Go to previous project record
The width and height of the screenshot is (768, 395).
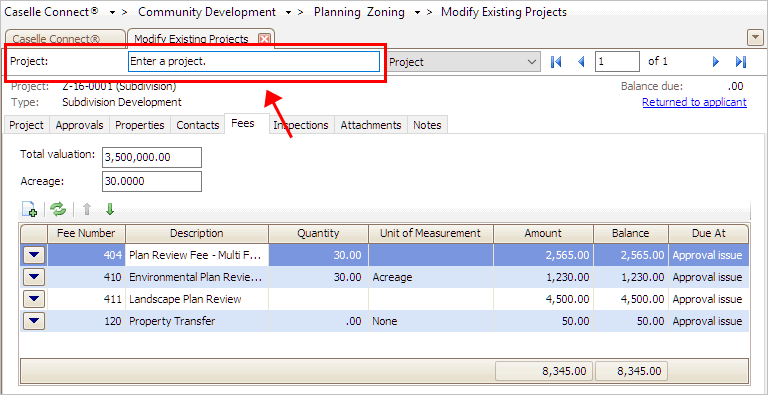point(581,62)
